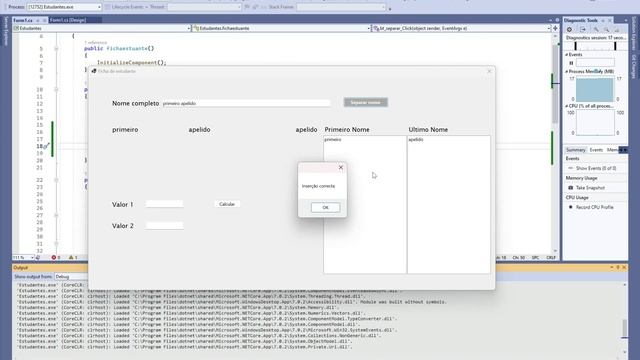Screen dimensions: 640x360
Task: Collapse the code block at line 5
Action: click(56, 49)
